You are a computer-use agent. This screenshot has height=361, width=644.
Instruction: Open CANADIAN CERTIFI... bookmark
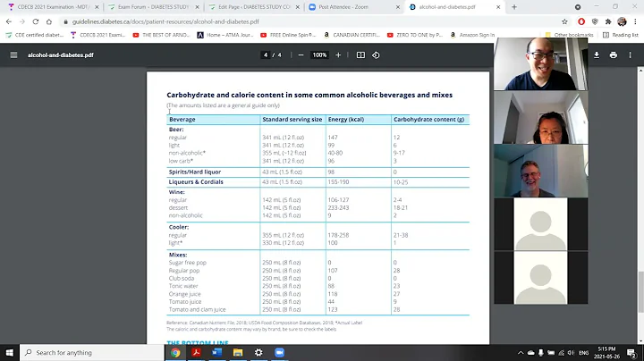click(x=352, y=35)
